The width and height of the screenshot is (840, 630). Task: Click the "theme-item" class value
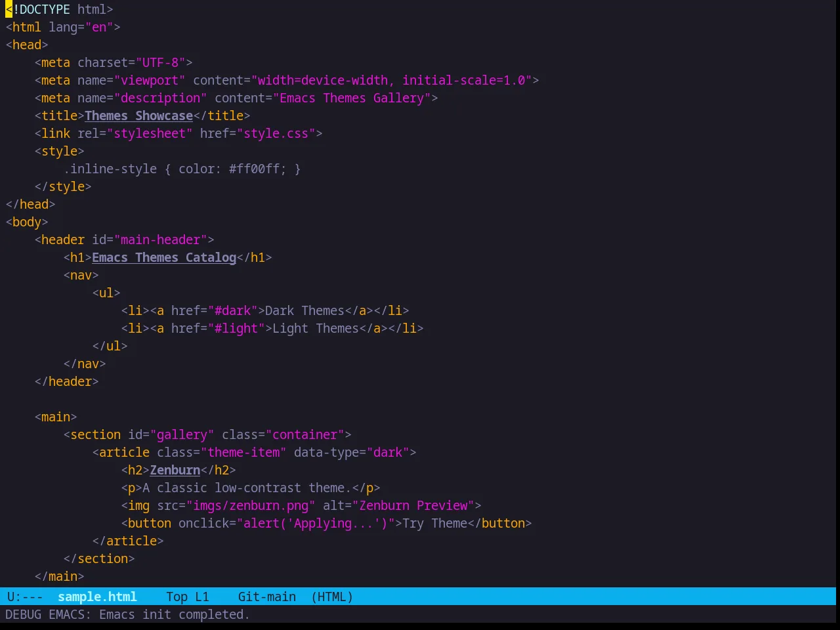tap(243, 452)
